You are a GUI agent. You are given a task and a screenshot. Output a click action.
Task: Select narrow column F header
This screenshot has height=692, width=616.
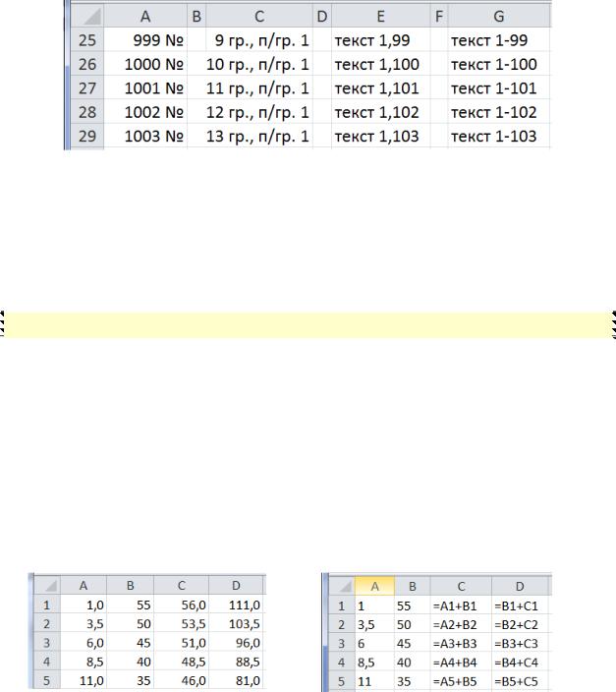439,17
